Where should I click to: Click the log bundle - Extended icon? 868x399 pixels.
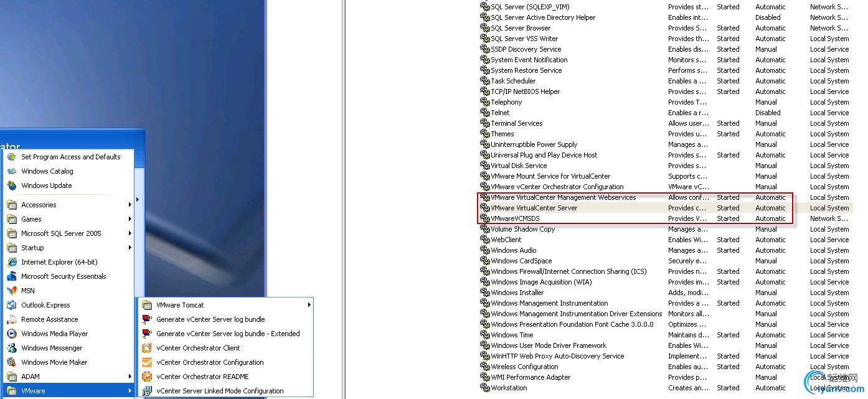point(147,334)
